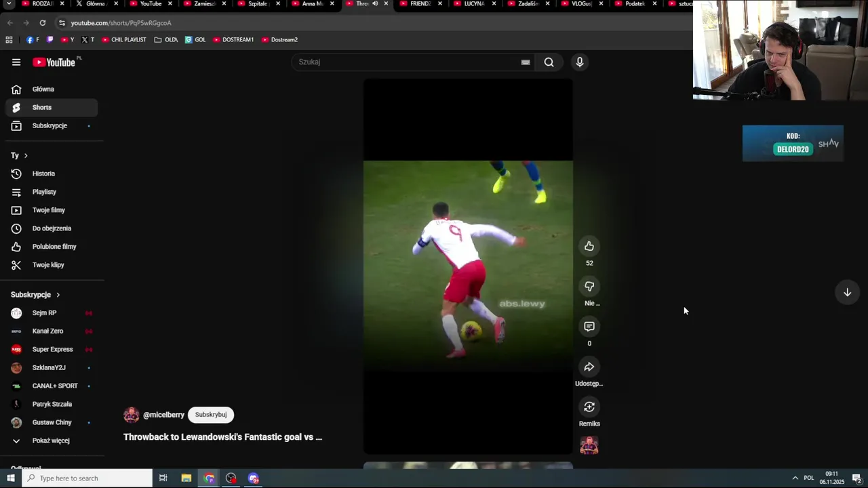This screenshot has width=868, height=488.
Task: Open the YouTube hamburger guide menu
Action: [16, 62]
